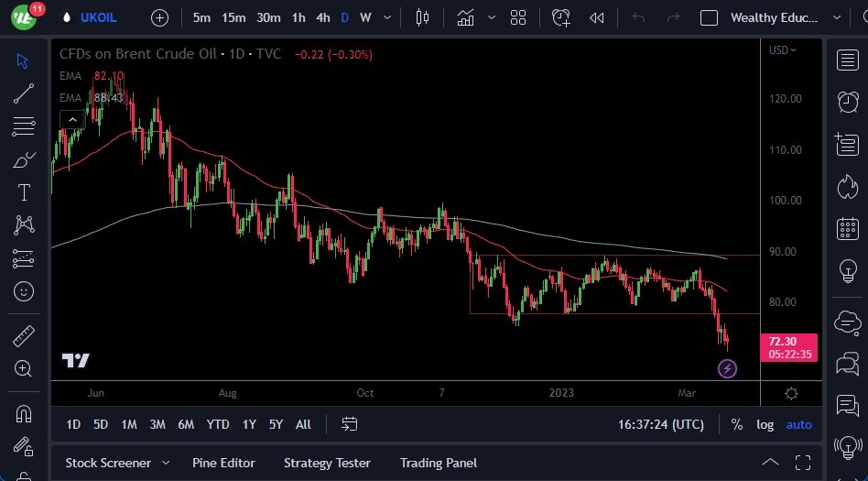
Task: Open the indicators menu
Action: coord(466,17)
